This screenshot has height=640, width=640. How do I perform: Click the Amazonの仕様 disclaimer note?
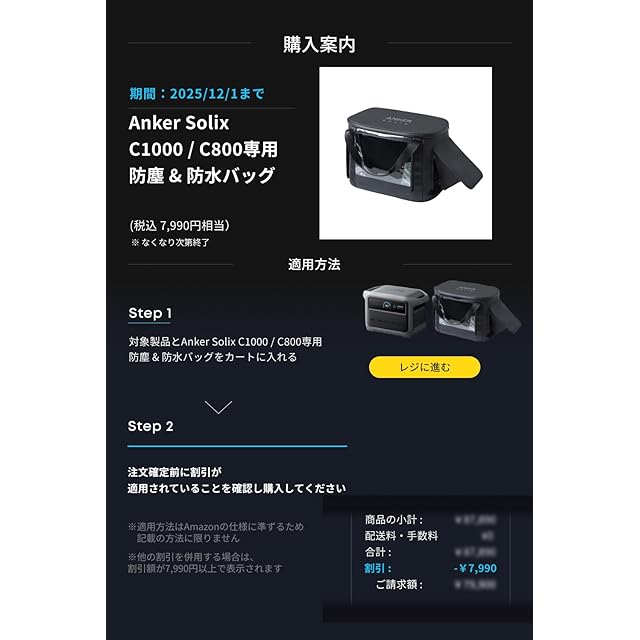click(x=216, y=532)
